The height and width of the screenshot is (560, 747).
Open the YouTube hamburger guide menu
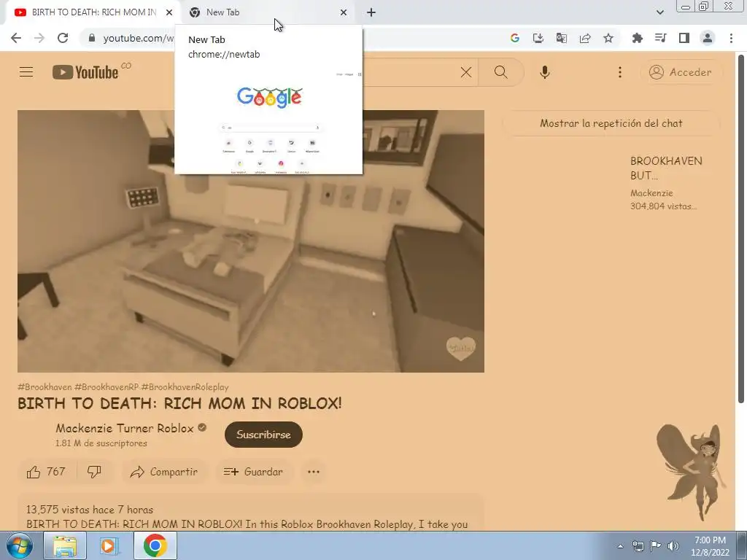coord(26,72)
